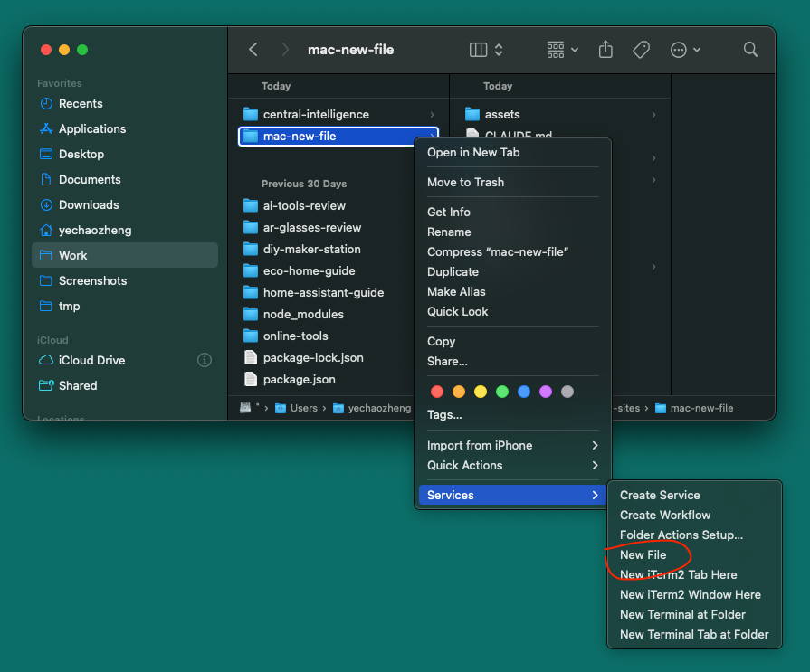810x672 pixels.
Task: Open the ellipsis Action menu
Action: click(684, 50)
